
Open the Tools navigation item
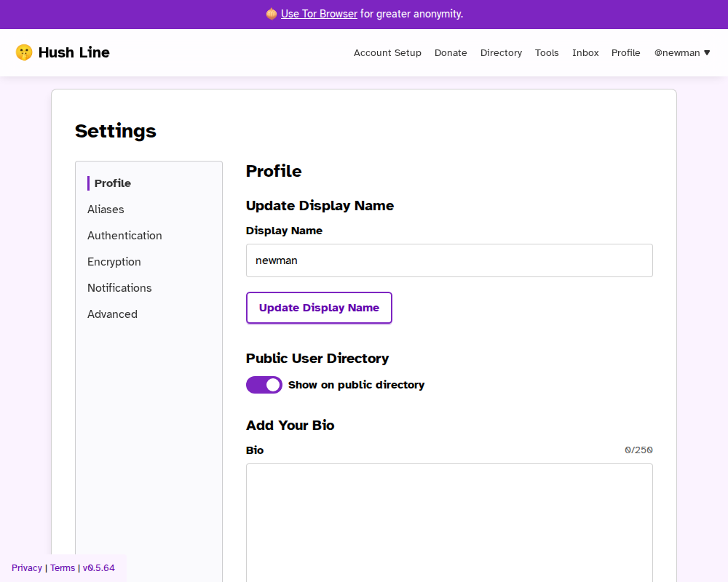[547, 53]
